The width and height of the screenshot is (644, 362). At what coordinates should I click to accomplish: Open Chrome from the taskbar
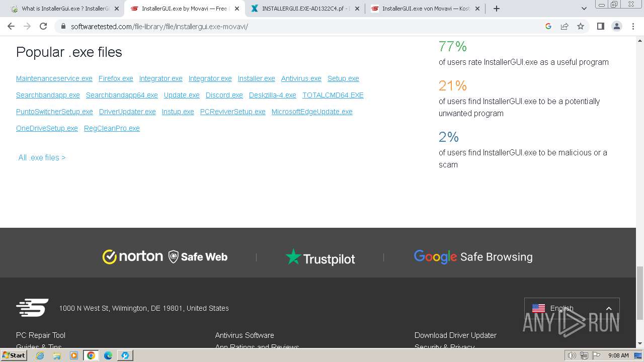pyautogui.click(x=91, y=355)
